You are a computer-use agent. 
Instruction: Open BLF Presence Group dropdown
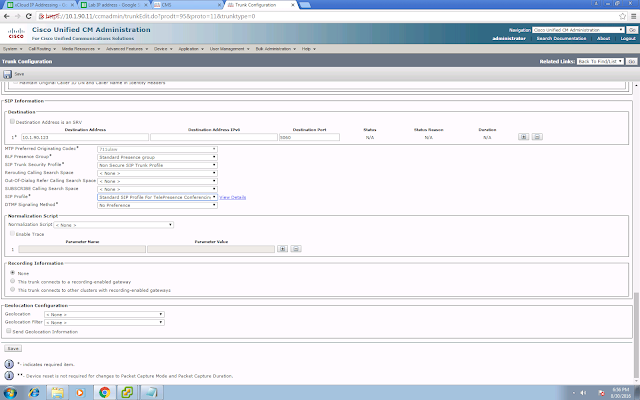[157, 157]
